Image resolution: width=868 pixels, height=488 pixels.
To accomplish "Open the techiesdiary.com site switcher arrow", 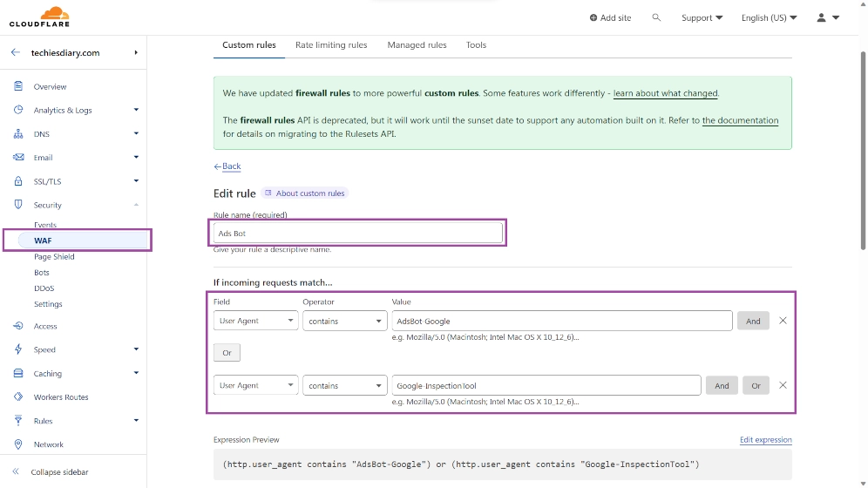I will coord(136,52).
